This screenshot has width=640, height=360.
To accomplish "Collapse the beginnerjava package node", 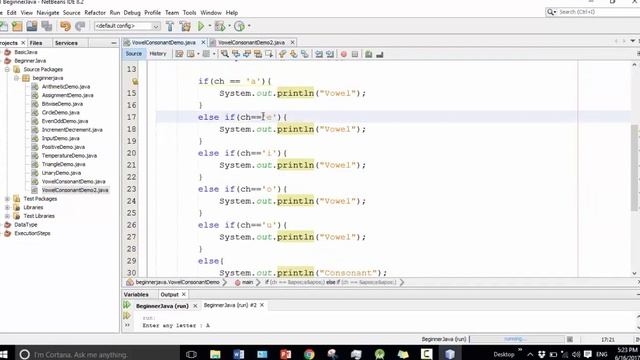I will tap(16, 78).
